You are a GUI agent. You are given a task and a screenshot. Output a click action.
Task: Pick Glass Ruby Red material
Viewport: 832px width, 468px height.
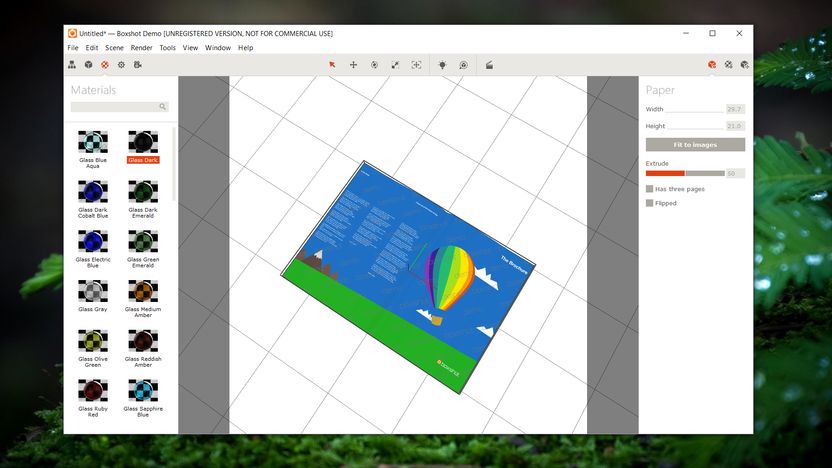click(93, 398)
